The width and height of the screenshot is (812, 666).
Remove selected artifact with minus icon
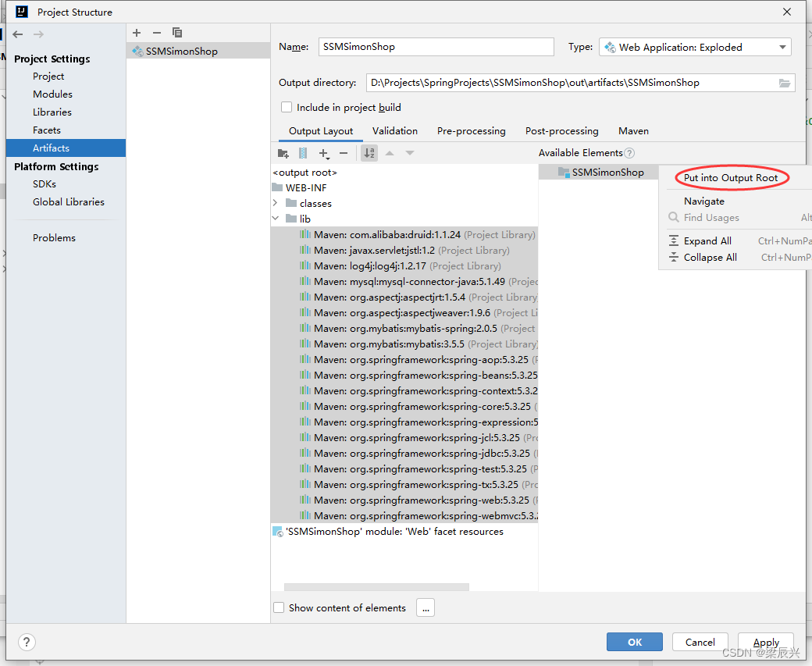(157, 33)
